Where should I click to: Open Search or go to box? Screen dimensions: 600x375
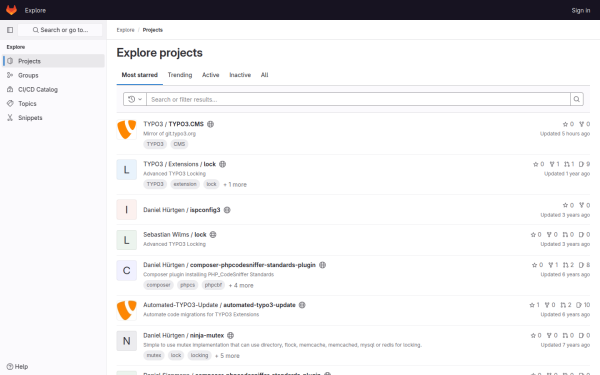coord(60,30)
